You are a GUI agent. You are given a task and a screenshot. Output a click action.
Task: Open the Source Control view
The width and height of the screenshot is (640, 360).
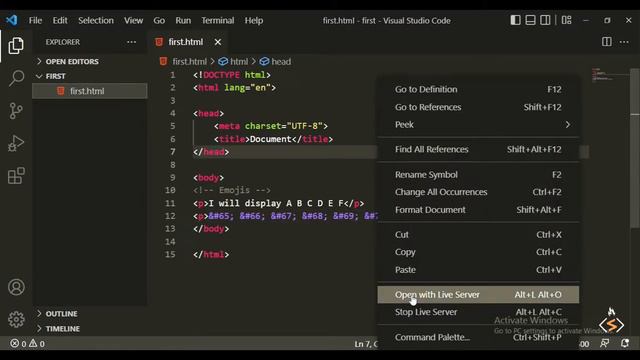16,111
